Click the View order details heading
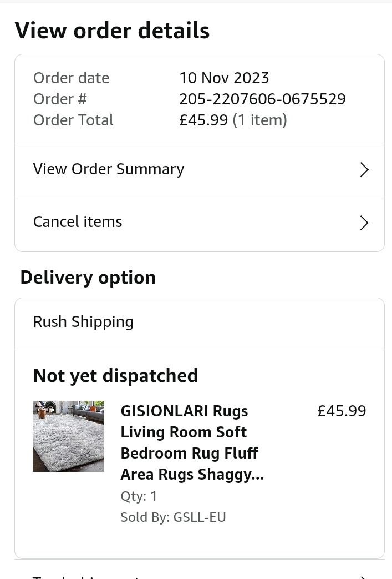Image resolution: width=392 pixels, height=579 pixels. [112, 31]
